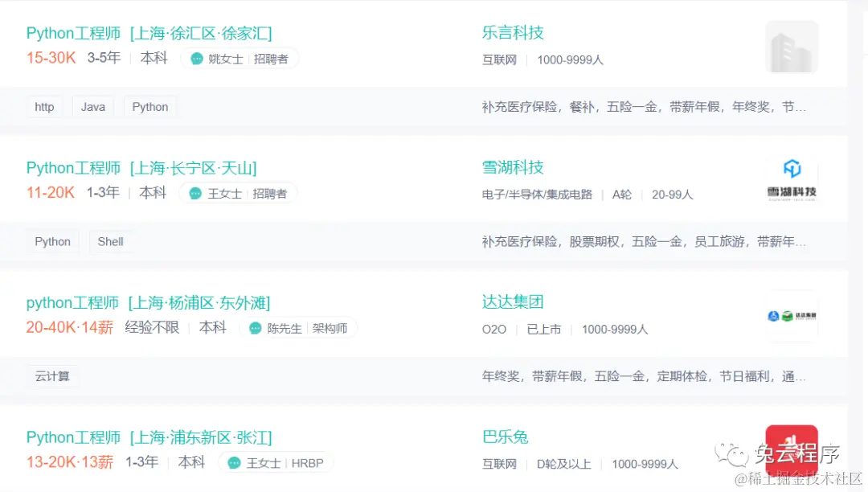868x492 pixels.
Task: Click the 13-20K·13薪 salary text
Action: click(x=70, y=461)
